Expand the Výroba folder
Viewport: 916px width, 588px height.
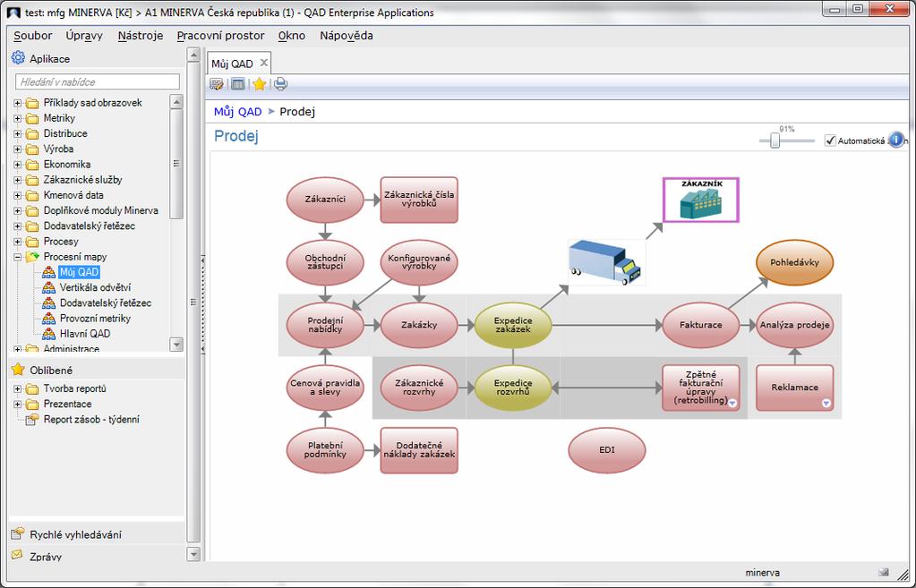click(18, 149)
